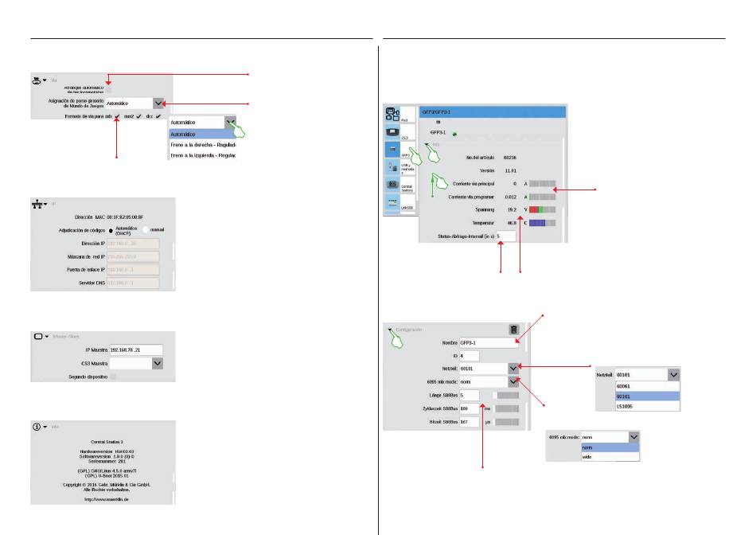The height and width of the screenshot is (535, 756).
Task: Click the Zykluszeit S88Bus value field
Action: coord(470,408)
